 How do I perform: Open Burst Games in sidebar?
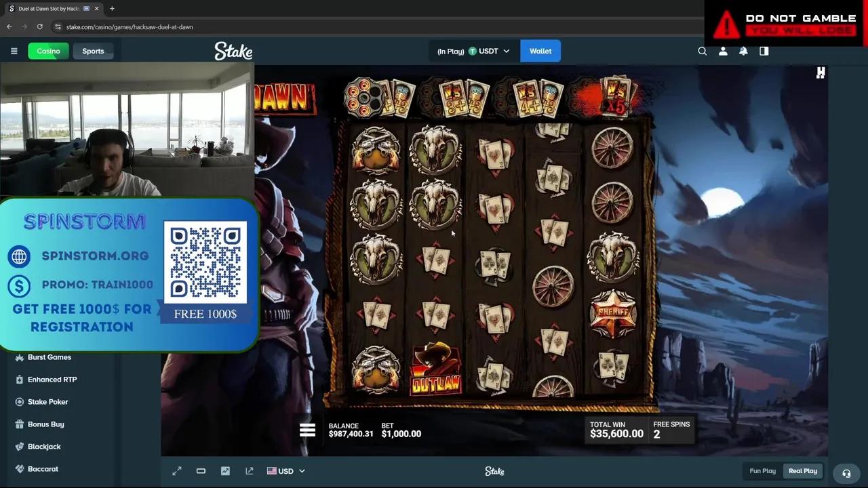click(49, 357)
